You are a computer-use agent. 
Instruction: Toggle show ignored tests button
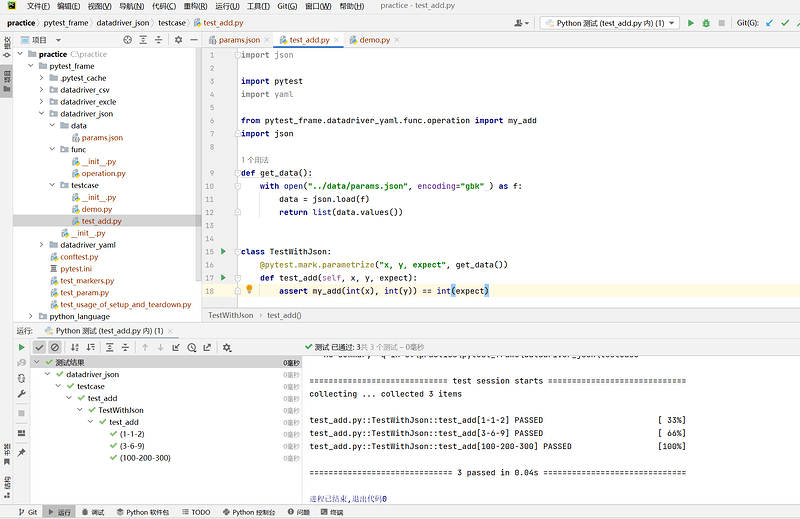[55, 348]
